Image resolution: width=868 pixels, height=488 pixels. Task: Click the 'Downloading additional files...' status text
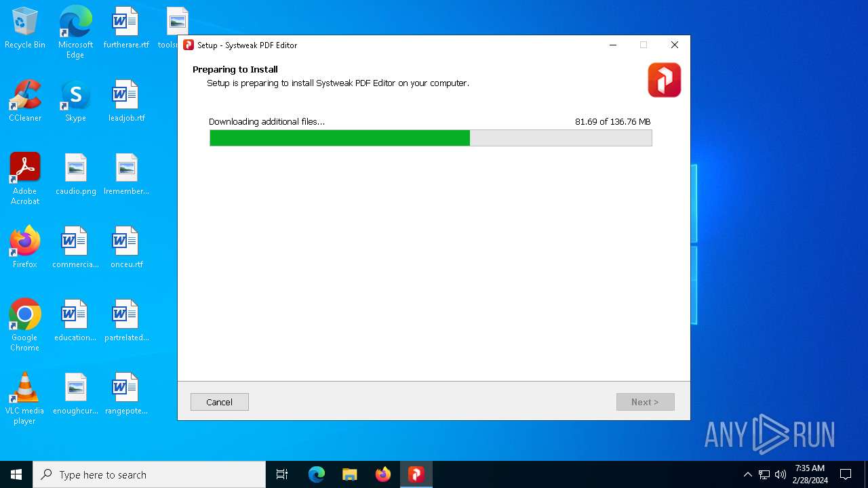[267, 122]
